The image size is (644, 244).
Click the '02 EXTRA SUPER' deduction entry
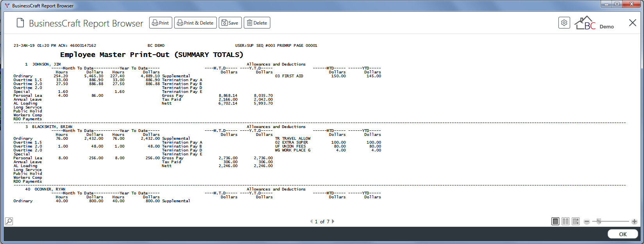[292, 142]
